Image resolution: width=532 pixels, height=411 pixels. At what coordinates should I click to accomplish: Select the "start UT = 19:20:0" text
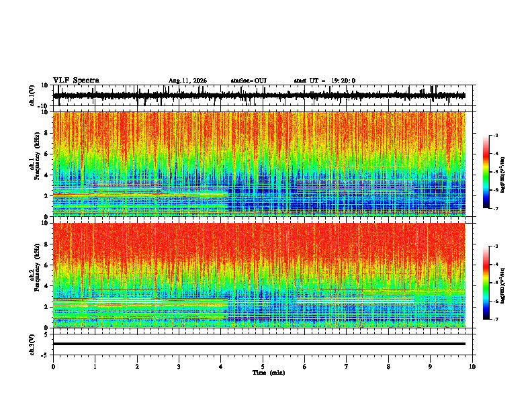[324, 81]
